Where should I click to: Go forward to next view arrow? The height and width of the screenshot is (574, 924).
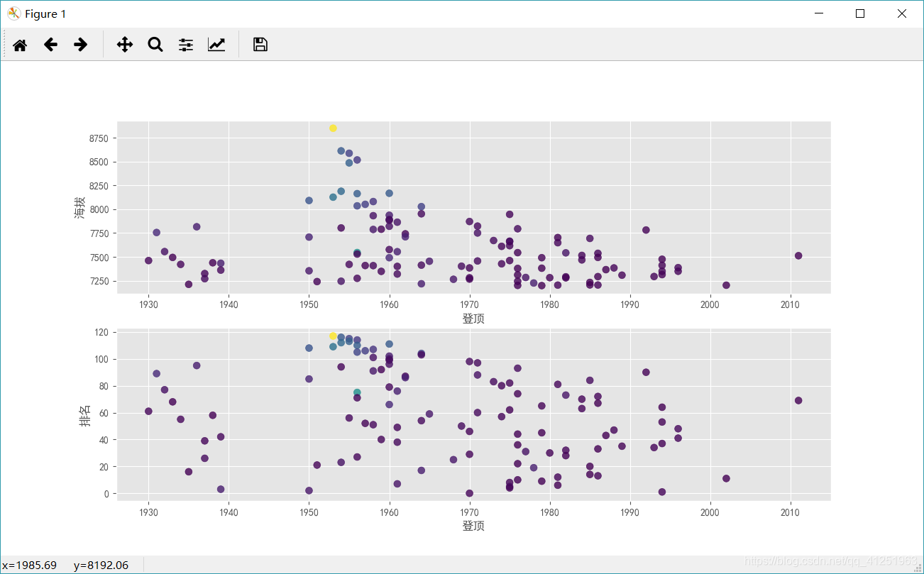click(x=81, y=45)
